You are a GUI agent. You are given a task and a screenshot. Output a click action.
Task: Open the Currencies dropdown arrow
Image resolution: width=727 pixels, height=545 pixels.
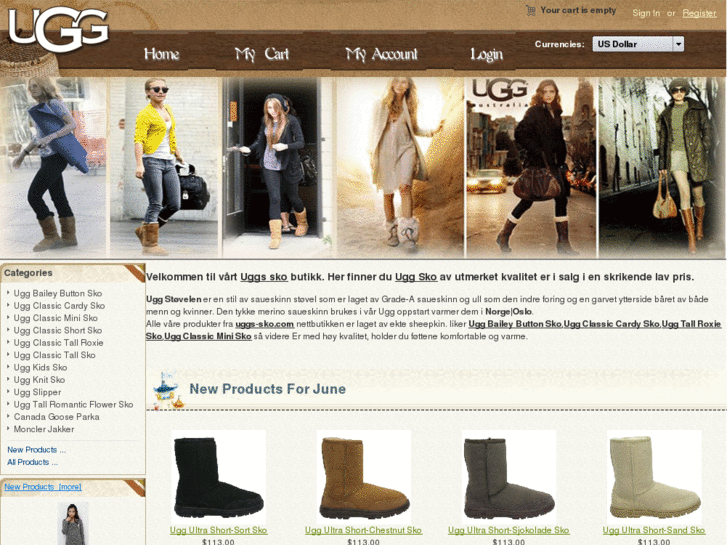(678, 44)
